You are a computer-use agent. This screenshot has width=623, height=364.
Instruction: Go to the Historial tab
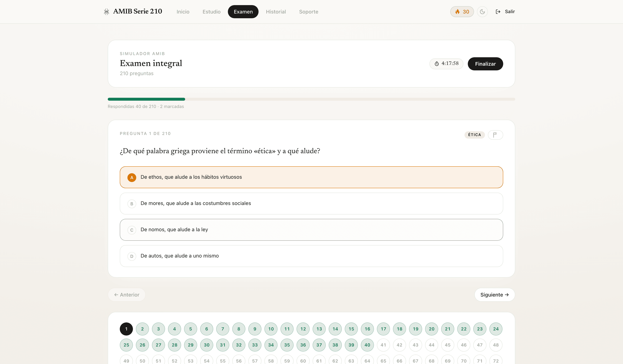[x=276, y=12]
